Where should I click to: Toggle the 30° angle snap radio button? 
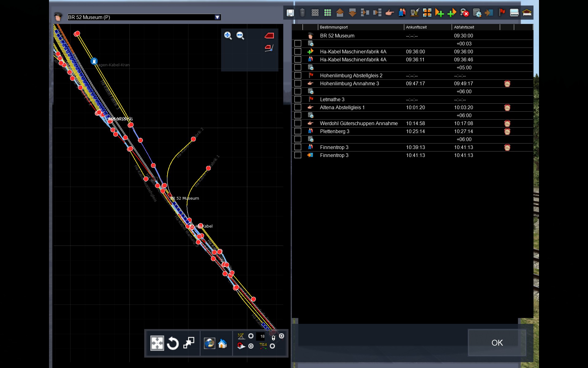tap(251, 336)
